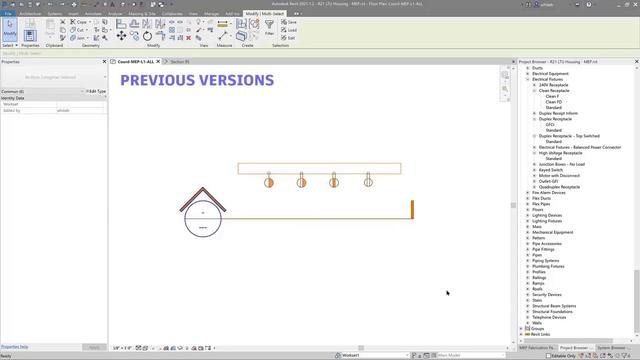Click the Cut to Clipboard scissors icon
The image size is (640, 360).
tap(62, 22)
